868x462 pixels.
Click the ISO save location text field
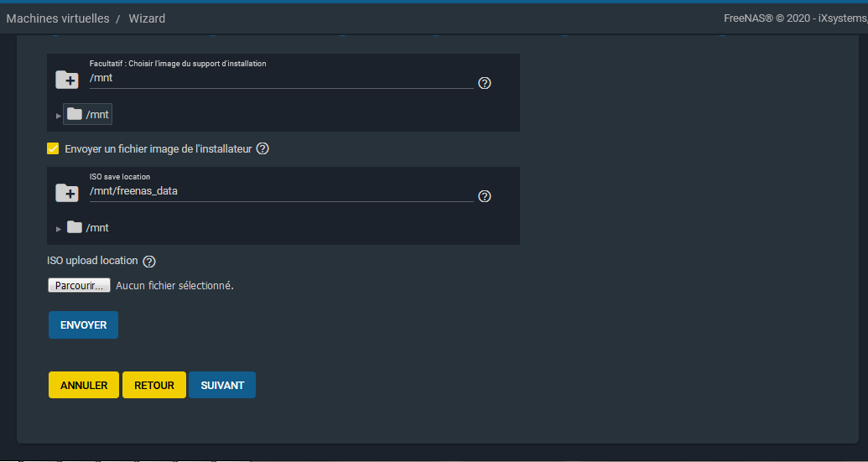281,191
